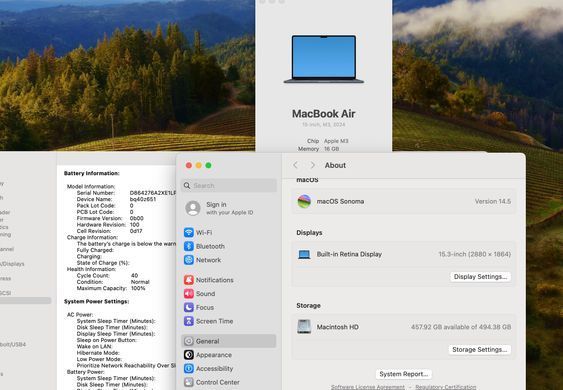Open Display Settings
563x390 pixels.
[x=480, y=277]
